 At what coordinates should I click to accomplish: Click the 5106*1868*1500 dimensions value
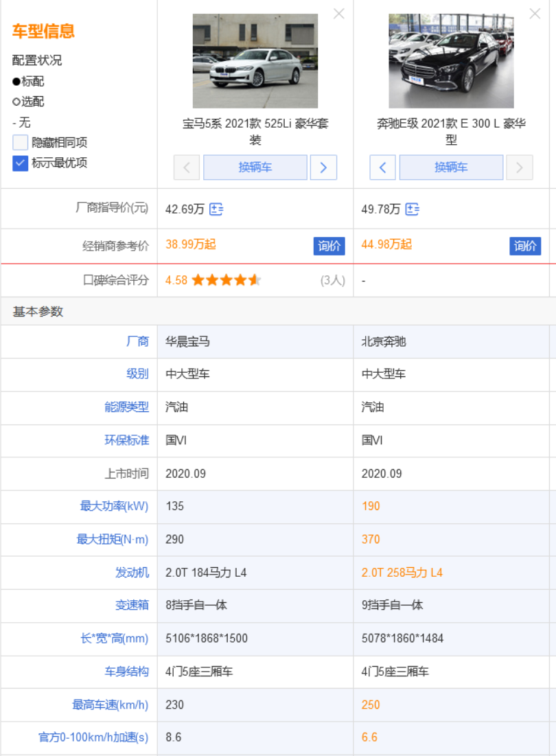point(206,639)
